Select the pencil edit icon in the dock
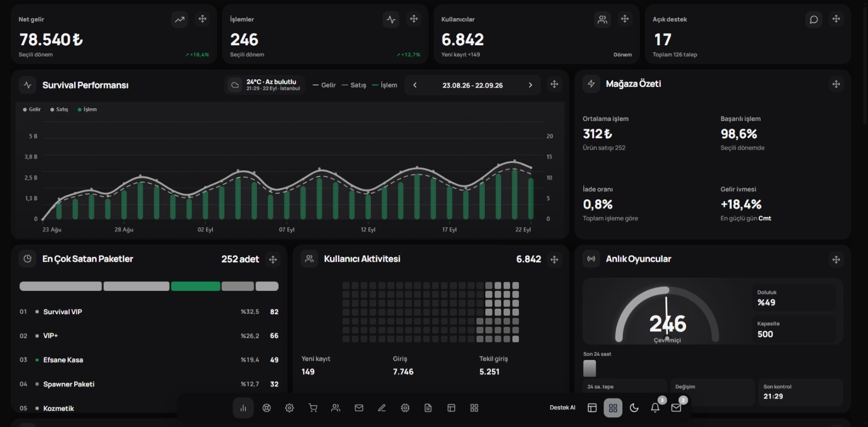 382,408
